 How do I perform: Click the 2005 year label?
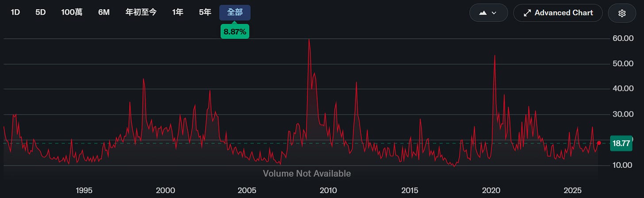[x=247, y=190]
